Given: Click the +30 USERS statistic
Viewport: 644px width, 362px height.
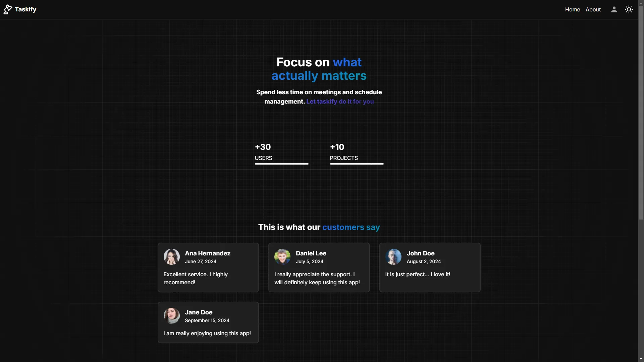Looking at the screenshot, I should (263, 152).
